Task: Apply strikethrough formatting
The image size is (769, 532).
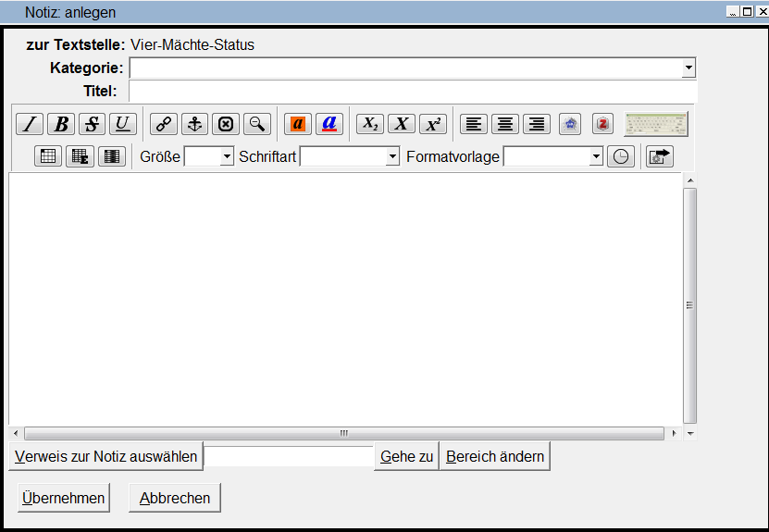Action: click(x=92, y=124)
